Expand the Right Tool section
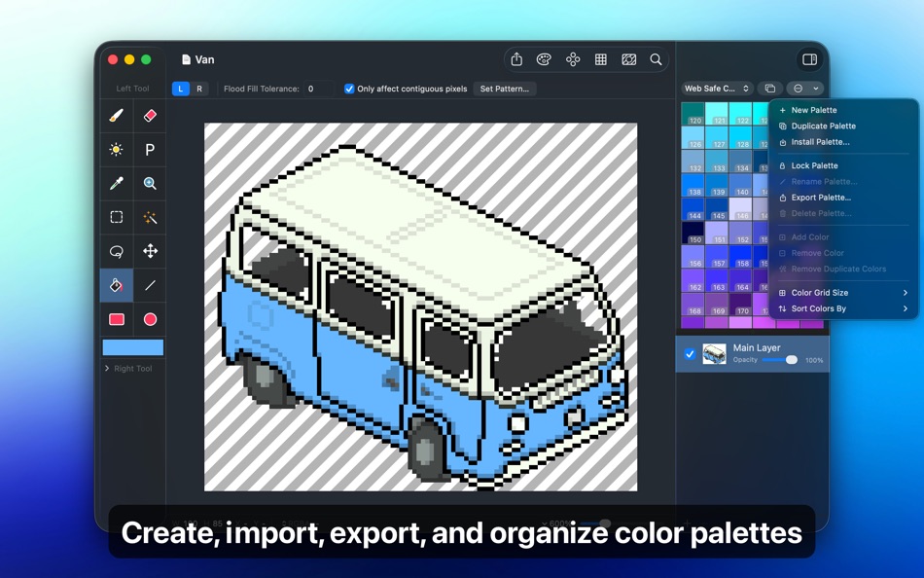924x578 pixels. pyautogui.click(x=131, y=368)
